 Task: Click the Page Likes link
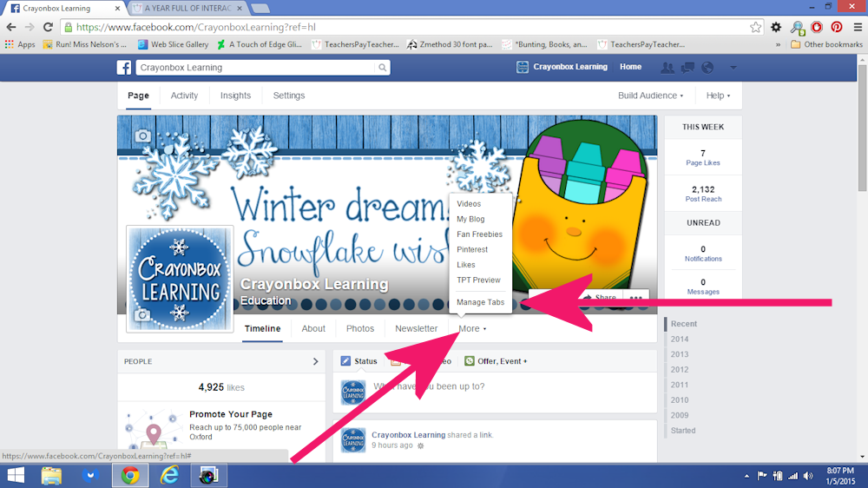pos(703,163)
